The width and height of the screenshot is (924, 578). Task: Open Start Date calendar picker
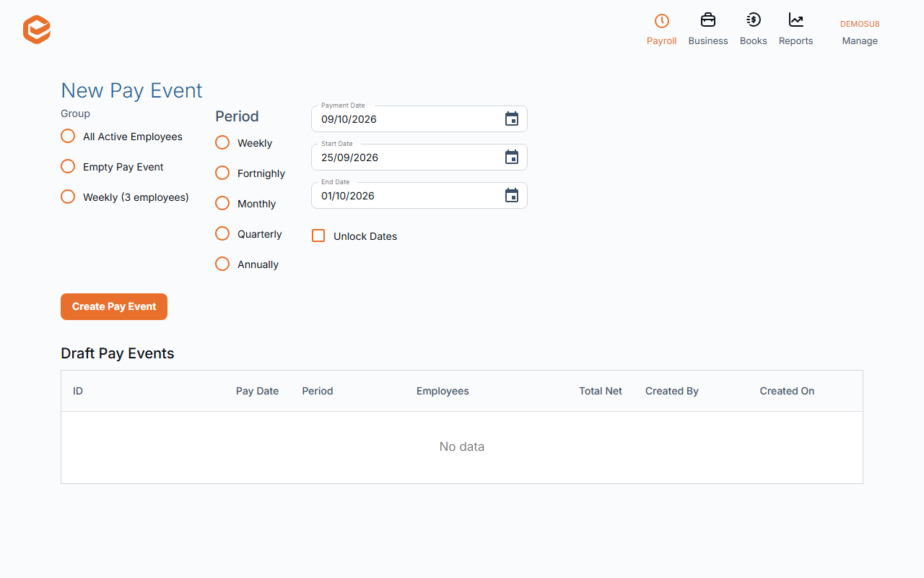tap(512, 158)
